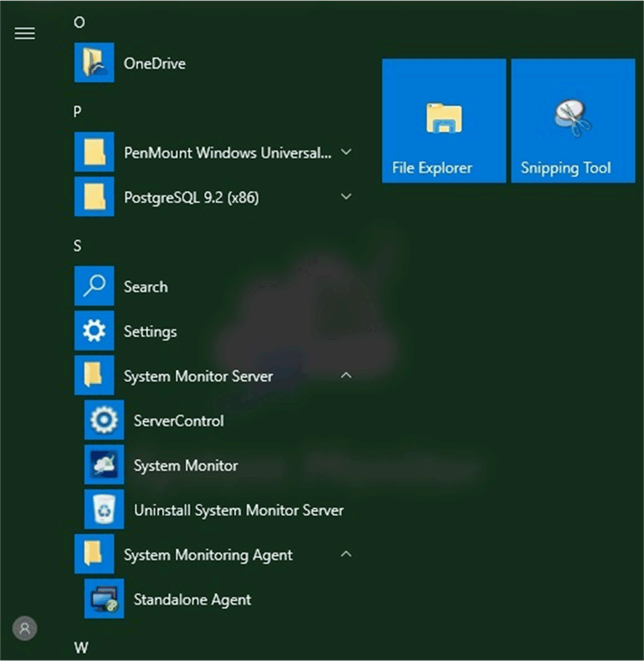Open the Snipping Tool tile
The height and width of the screenshot is (661, 644).
pos(573,120)
